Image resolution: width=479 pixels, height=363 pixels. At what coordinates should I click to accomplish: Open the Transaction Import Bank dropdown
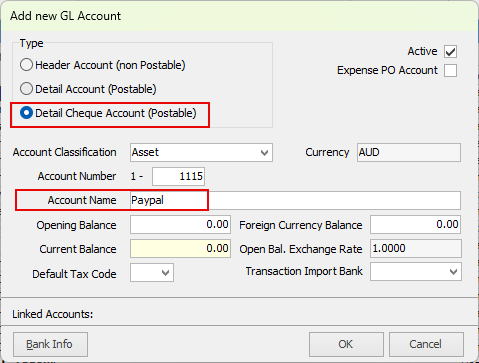point(416,271)
